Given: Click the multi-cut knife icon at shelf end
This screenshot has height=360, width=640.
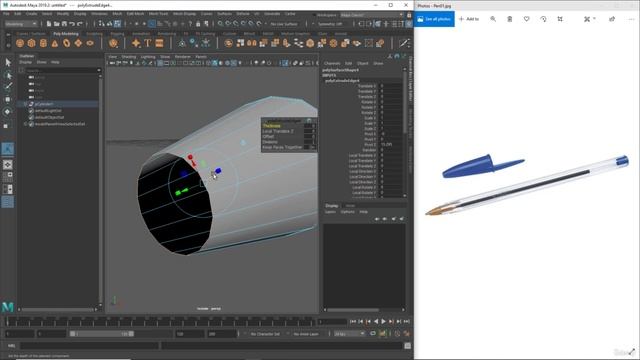Looking at the screenshot, I should click(x=404, y=43).
